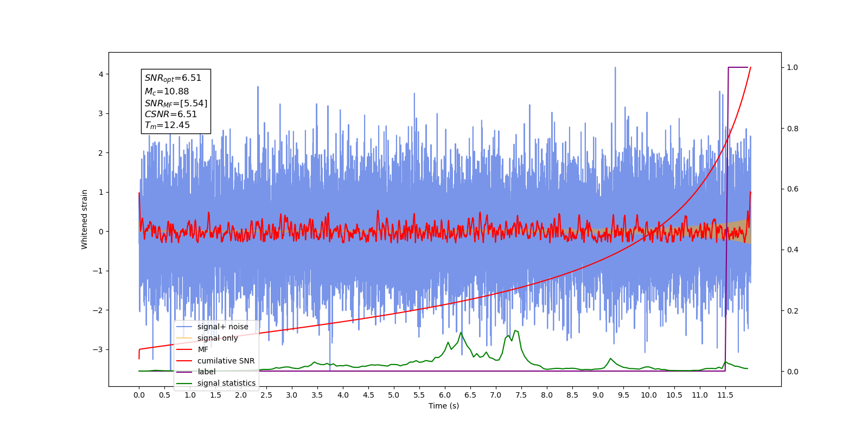Click the green line sample beside "signal statistics"
This screenshot has width=868, height=434.
184,383
